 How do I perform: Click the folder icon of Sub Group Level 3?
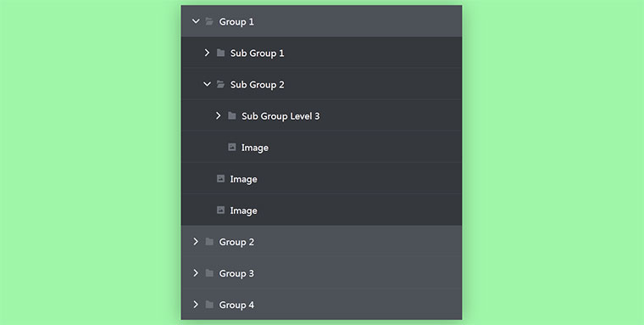231,115
